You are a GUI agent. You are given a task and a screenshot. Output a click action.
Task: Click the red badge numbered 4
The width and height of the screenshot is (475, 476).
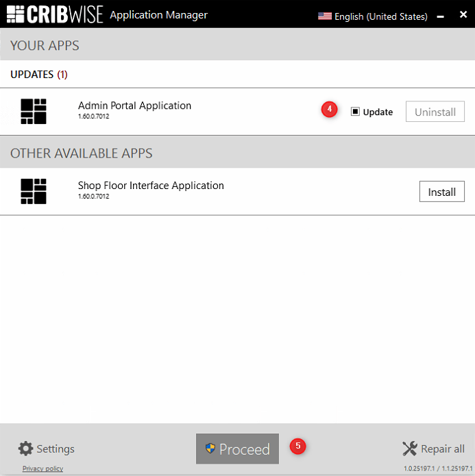point(330,110)
